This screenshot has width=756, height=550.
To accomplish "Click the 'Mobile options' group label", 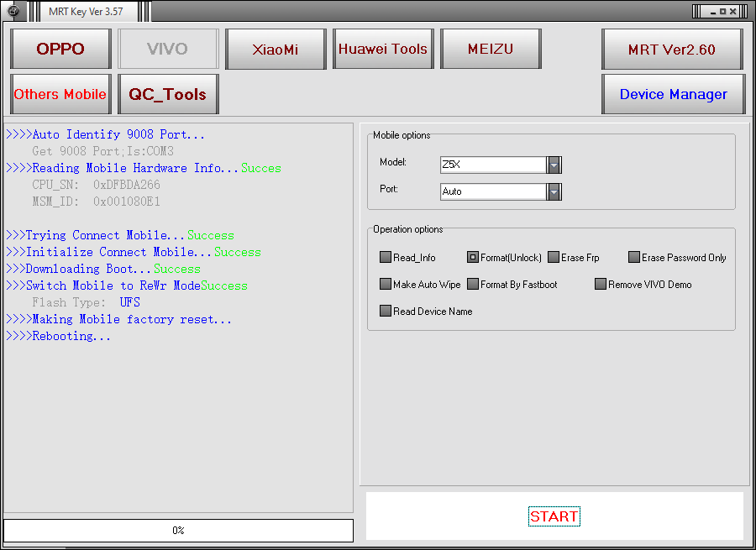I will pos(402,135).
